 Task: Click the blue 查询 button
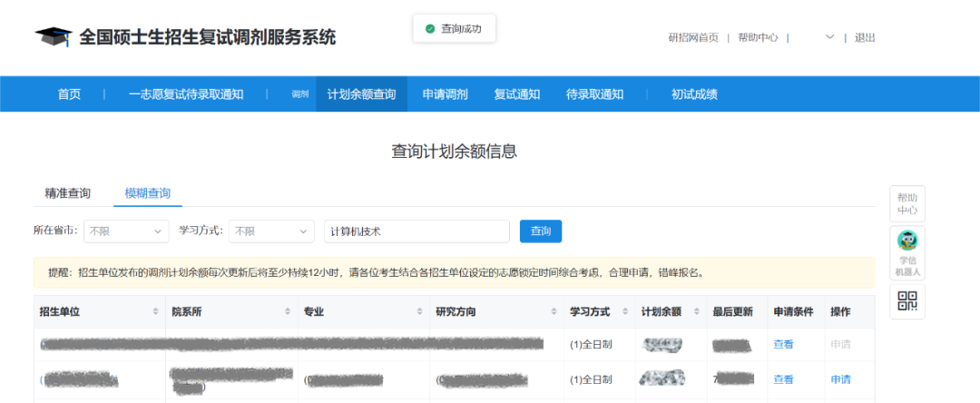(541, 231)
